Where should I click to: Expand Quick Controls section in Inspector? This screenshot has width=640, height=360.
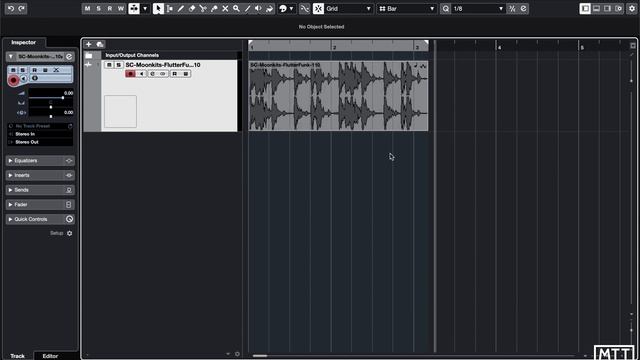(x=40, y=219)
